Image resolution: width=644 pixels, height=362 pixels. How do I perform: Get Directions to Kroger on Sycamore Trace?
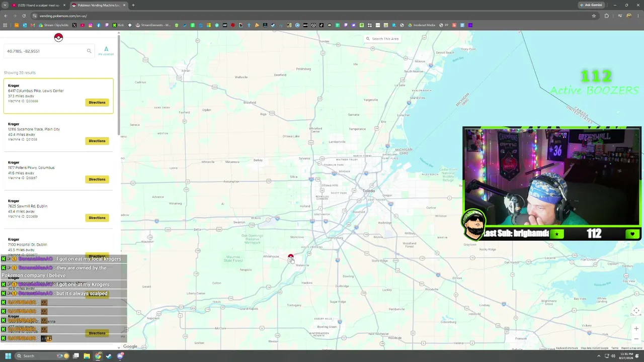point(97,141)
